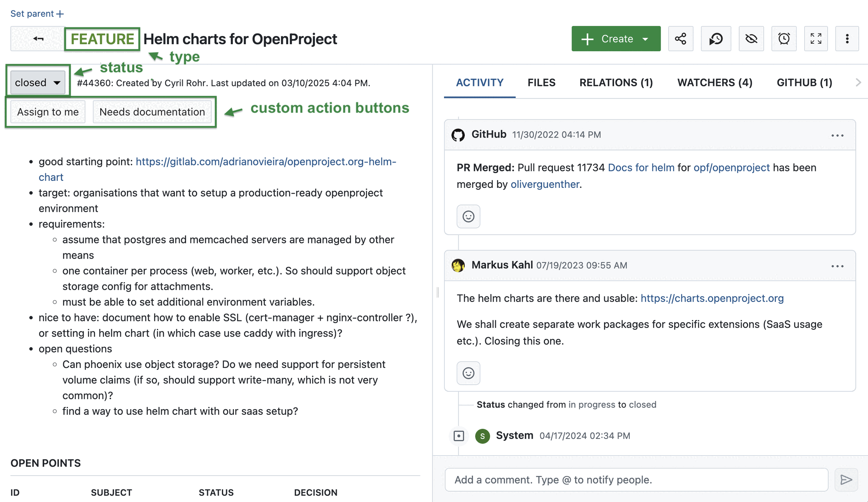Open the more actions kebab menu
Screen dimensions: 868x502
(847, 39)
